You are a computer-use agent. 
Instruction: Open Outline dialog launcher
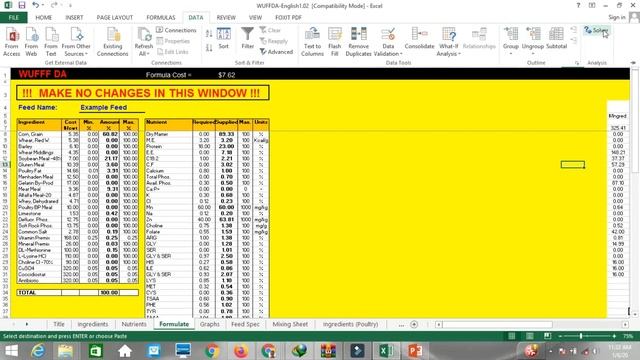tap(577, 63)
